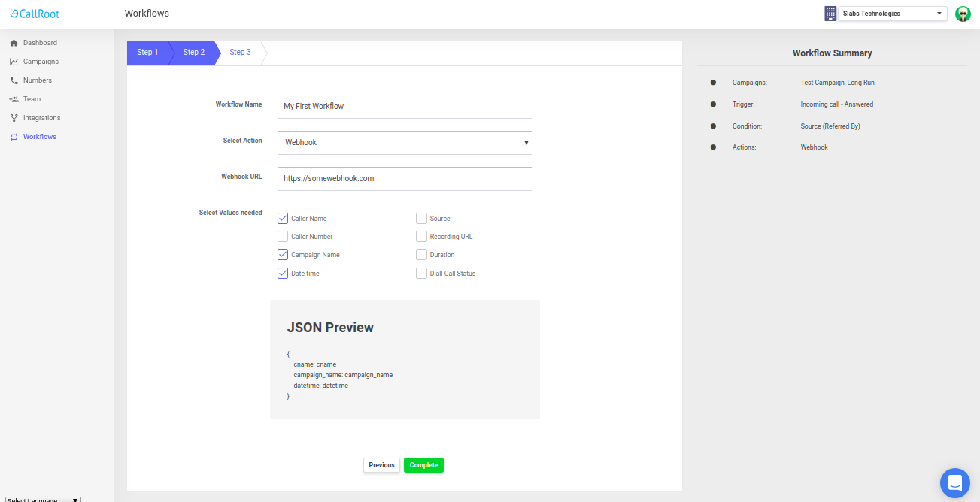Screen dimensions: 980x502
Task: Go to the Step 2 tab
Action: 193,52
